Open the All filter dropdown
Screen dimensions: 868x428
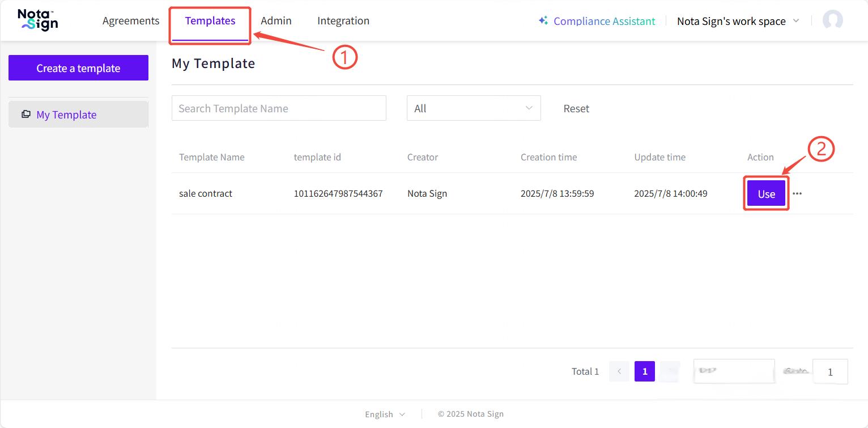(473, 108)
